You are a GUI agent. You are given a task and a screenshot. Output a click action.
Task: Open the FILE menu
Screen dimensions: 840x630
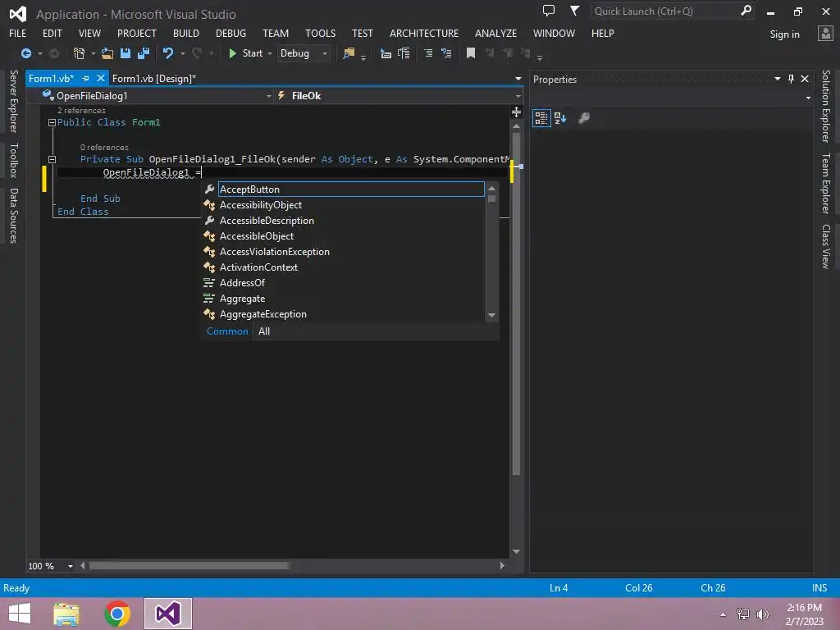(18, 33)
